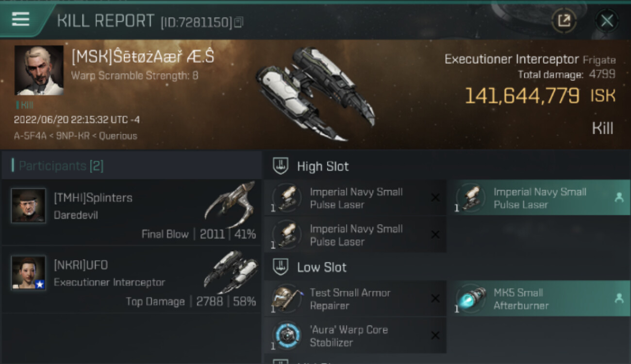
Task: Select the Participants tab
Action: pyautogui.click(x=58, y=166)
